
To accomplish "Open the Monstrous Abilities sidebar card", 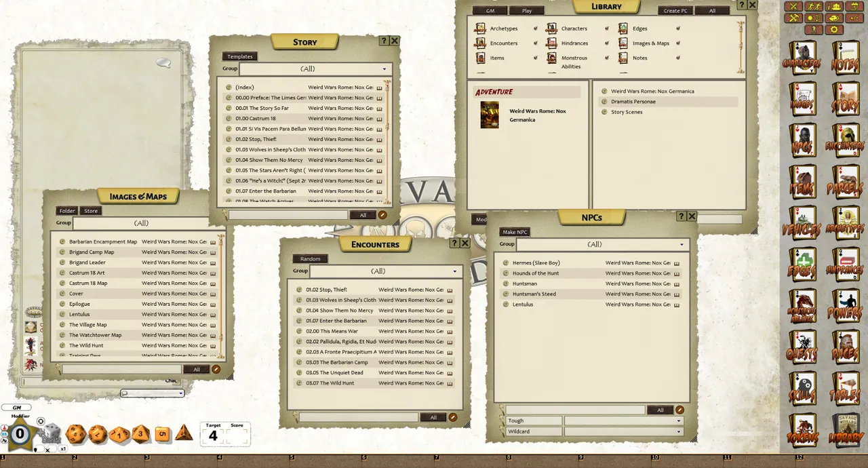I will (x=803, y=307).
